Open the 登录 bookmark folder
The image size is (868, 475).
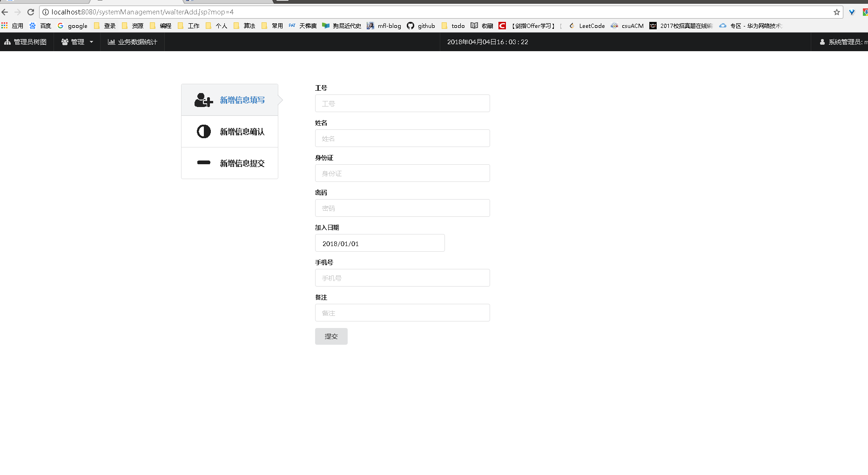click(x=105, y=26)
